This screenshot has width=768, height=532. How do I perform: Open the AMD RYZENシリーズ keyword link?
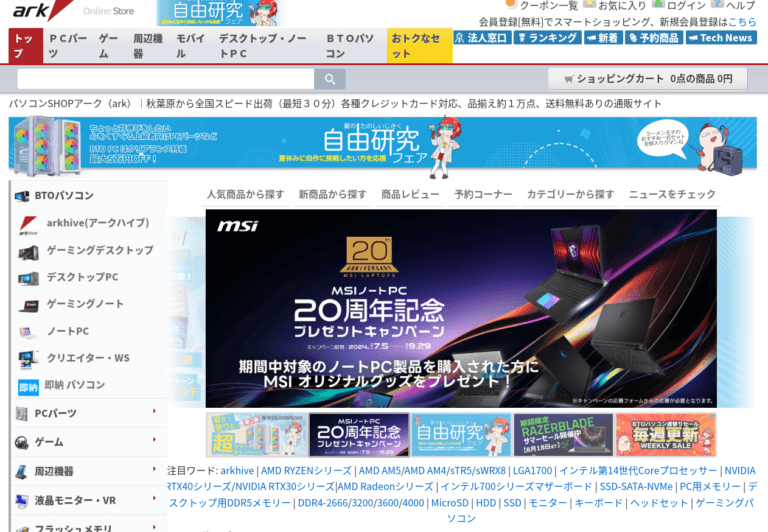[x=306, y=471]
